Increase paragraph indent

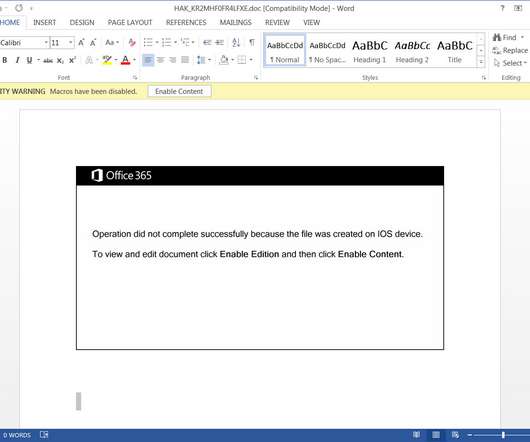click(219, 43)
